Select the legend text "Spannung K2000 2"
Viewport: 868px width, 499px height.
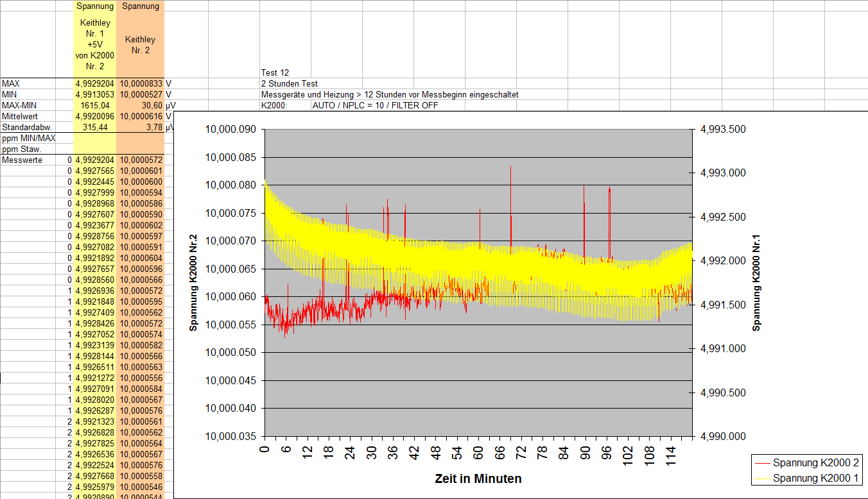click(816, 463)
